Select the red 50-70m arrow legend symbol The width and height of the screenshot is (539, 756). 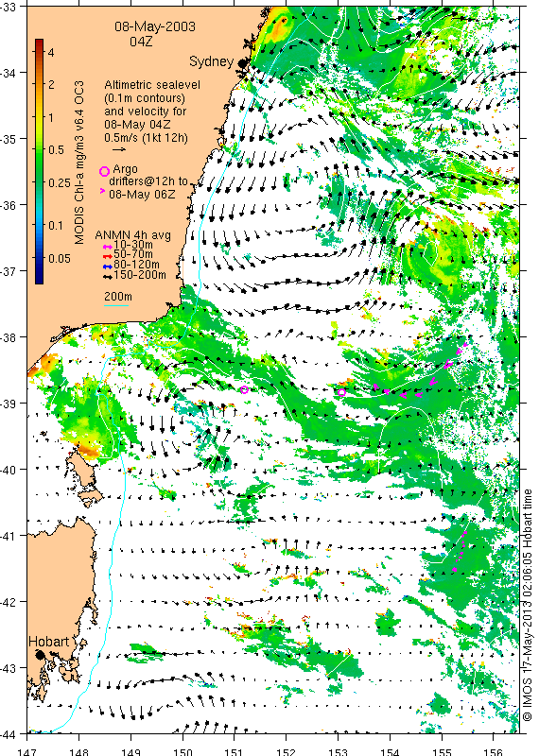click(x=108, y=255)
